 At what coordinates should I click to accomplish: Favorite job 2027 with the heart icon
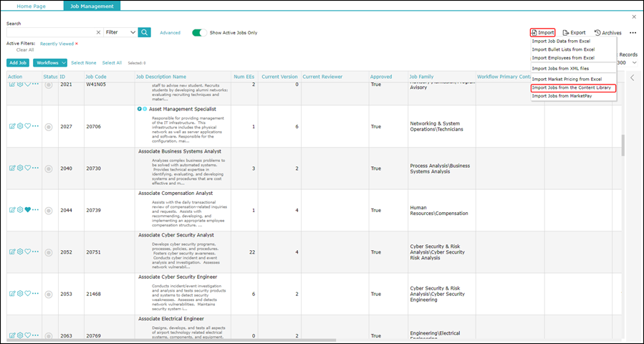(x=27, y=126)
